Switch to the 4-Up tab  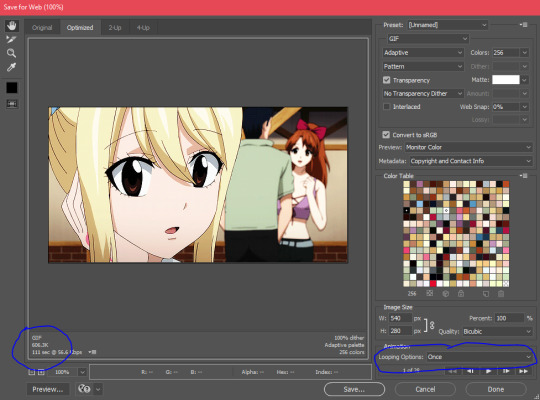pyautogui.click(x=143, y=28)
